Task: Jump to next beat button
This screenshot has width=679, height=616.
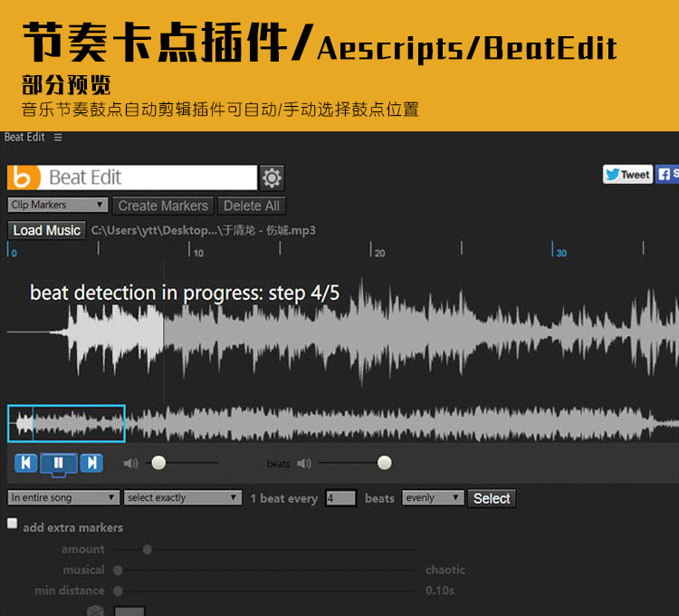Action: [91, 463]
